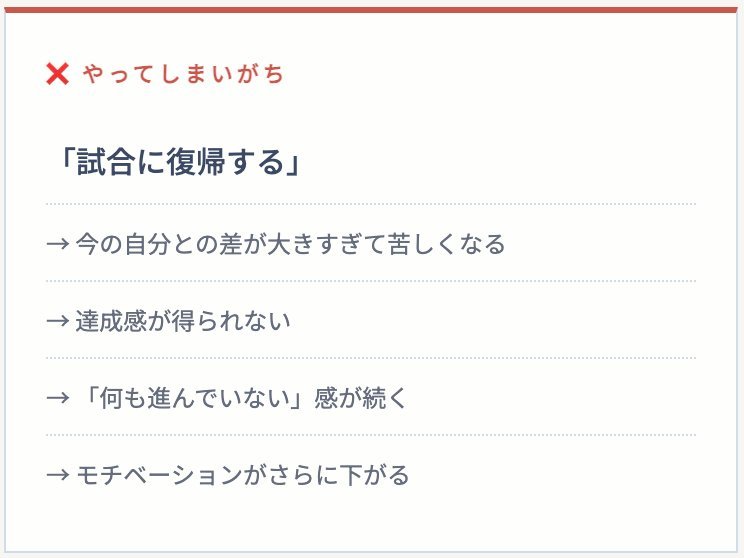This screenshot has width=744, height=558.
Task: Click the dotted divider below the title
Action: click(372, 204)
